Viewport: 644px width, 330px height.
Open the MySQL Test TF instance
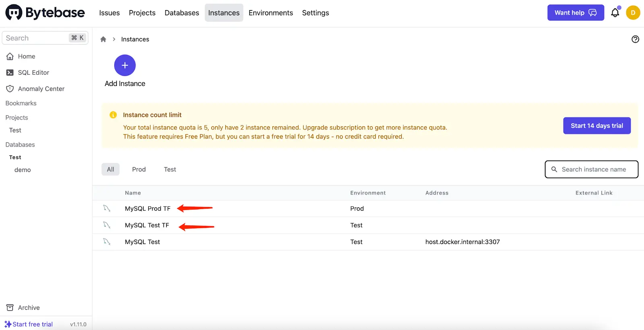click(x=147, y=225)
